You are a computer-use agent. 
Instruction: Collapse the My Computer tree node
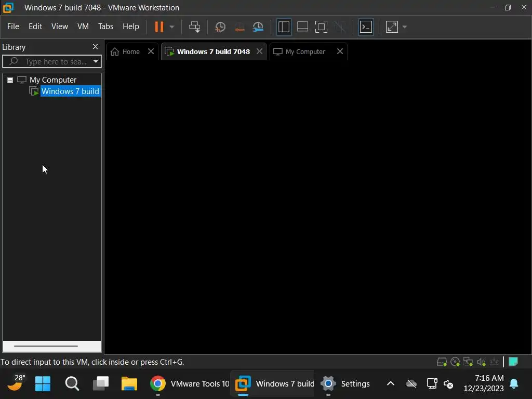[10, 80]
